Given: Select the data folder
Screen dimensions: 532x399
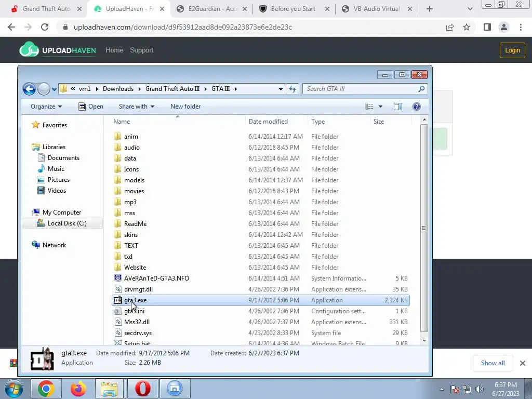Looking at the screenshot, I should point(261,158).
